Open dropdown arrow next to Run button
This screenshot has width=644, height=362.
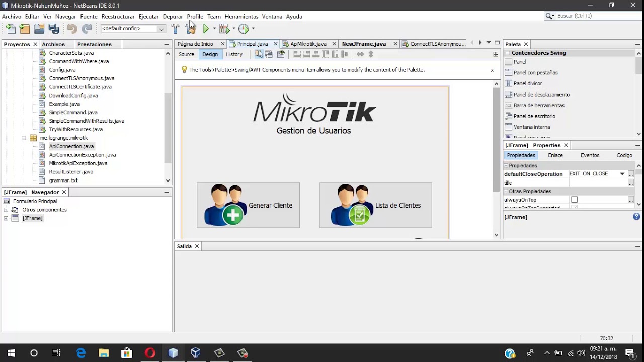tap(214, 29)
